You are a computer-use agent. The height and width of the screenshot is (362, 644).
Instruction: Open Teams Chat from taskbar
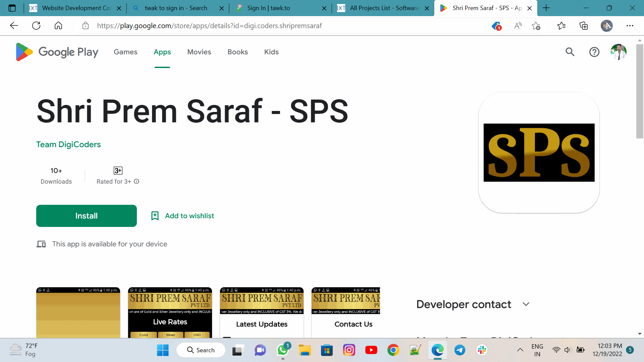point(260,350)
